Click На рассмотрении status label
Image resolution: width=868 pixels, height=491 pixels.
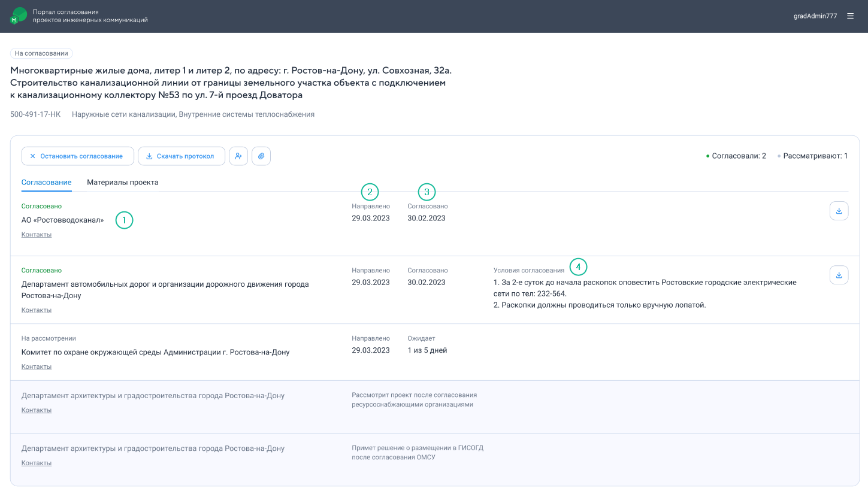coord(49,338)
